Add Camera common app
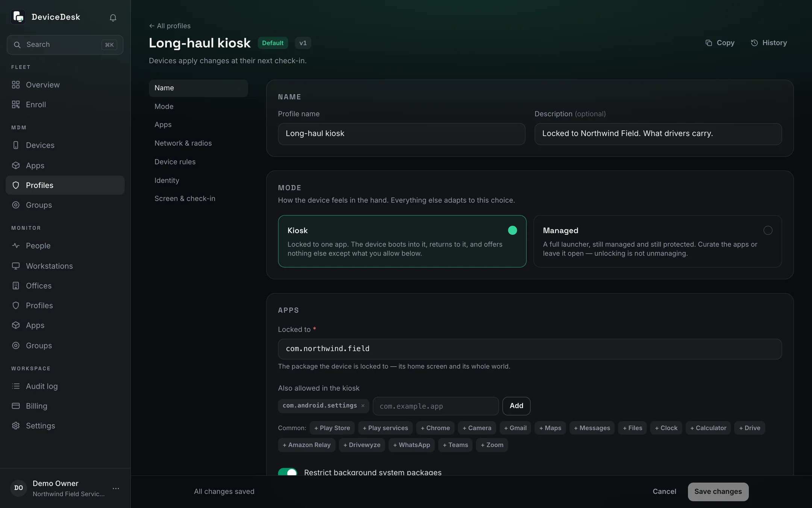812x508 pixels. [x=477, y=428]
